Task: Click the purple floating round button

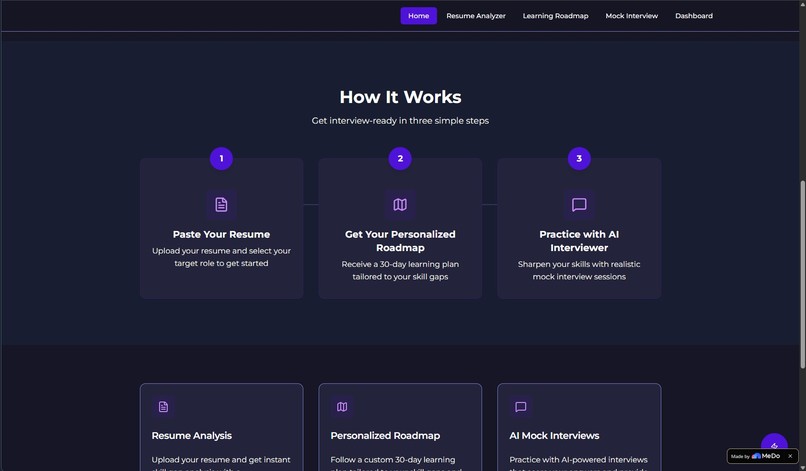Action: pyautogui.click(x=774, y=445)
